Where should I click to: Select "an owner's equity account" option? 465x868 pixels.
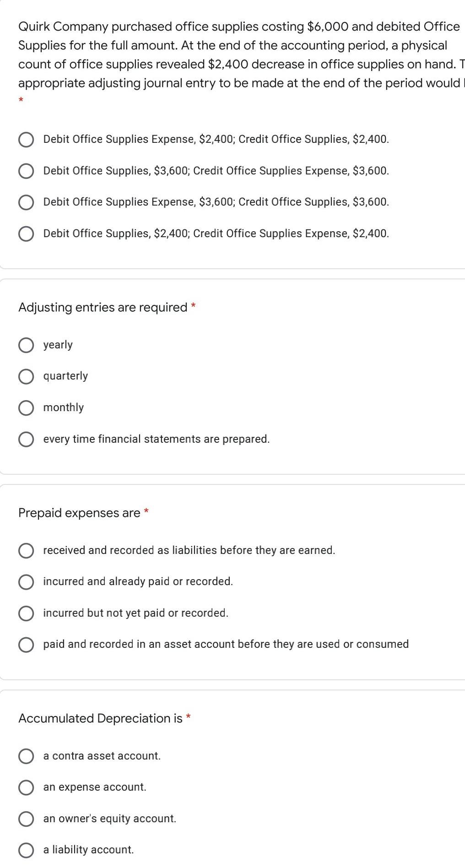pyautogui.click(x=26, y=819)
